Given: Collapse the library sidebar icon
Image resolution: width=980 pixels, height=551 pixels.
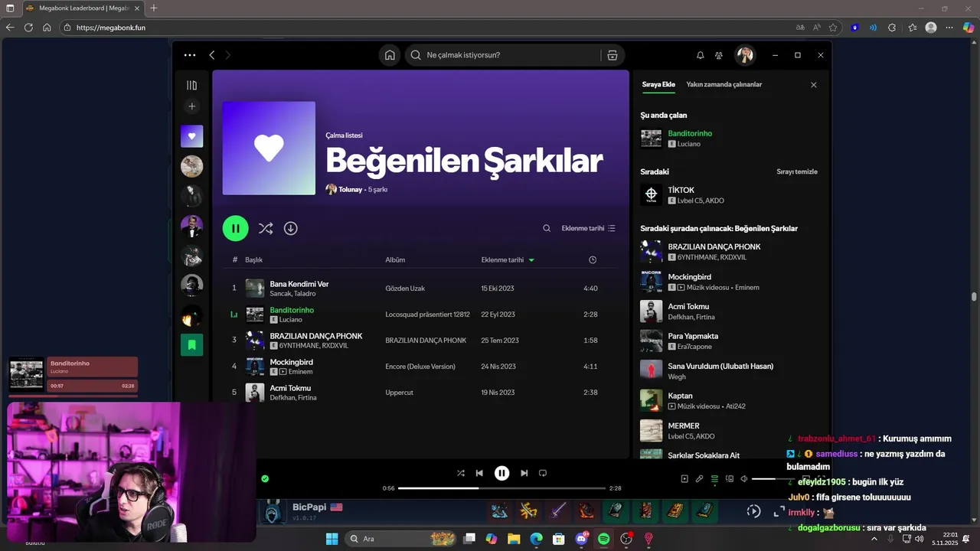Looking at the screenshot, I should pos(191,85).
